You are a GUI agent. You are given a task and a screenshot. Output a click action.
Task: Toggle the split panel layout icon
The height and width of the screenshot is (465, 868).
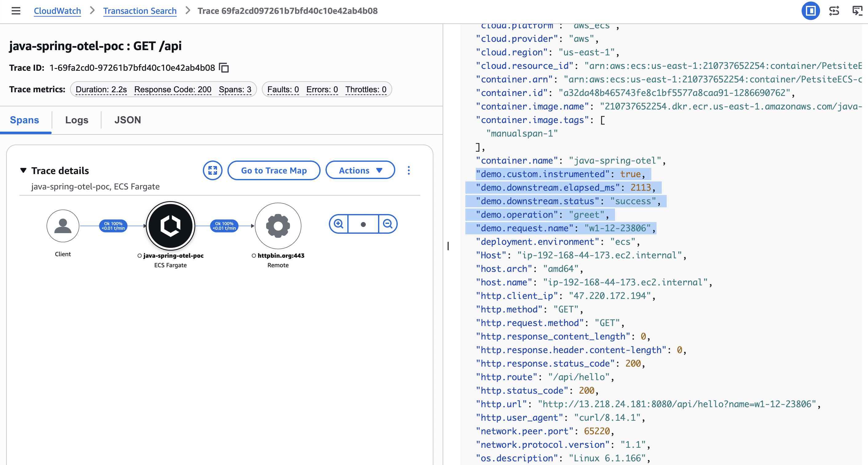click(811, 11)
